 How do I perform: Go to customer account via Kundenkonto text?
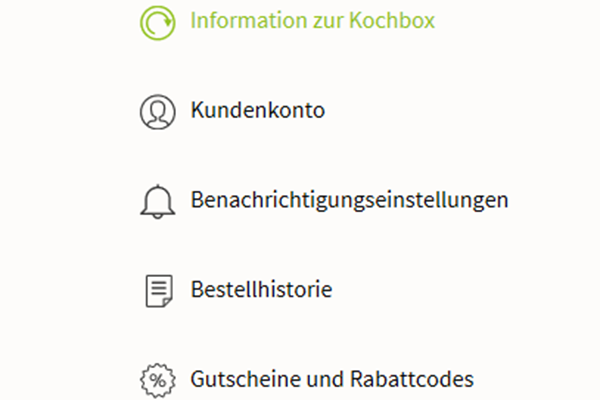click(x=258, y=110)
